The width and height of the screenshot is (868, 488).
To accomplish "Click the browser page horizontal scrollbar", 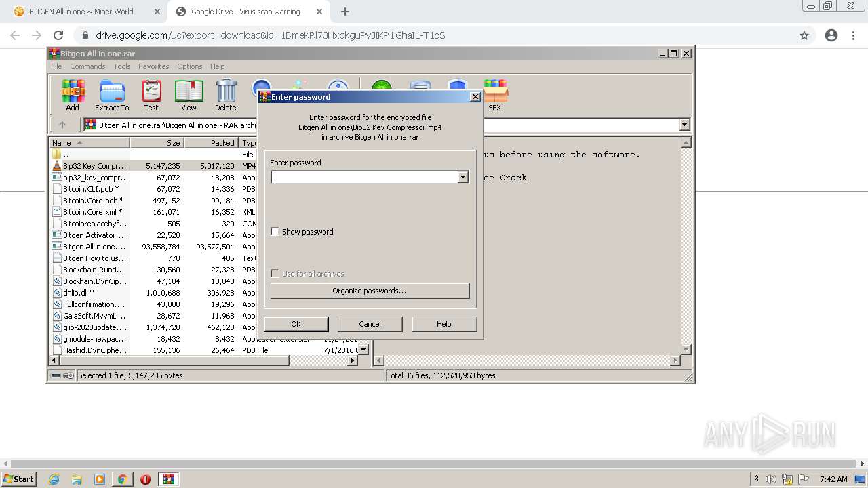I will point(434,464).
